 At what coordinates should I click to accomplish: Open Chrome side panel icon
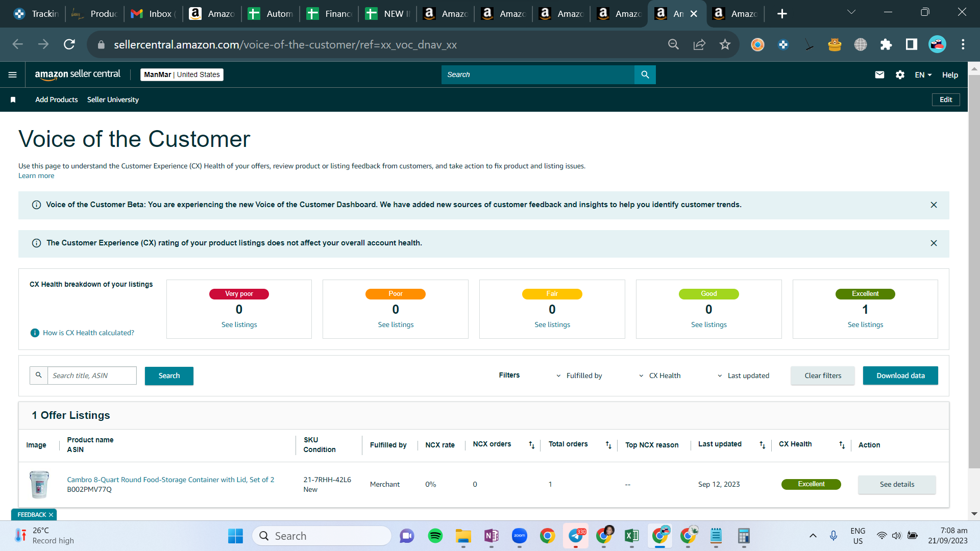tap(912, 44)
